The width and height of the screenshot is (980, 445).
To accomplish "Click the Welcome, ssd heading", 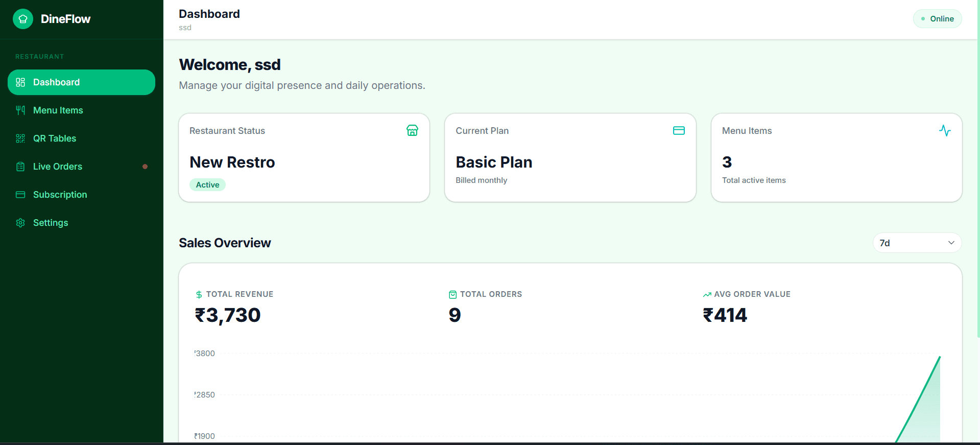I will pyautogui.click(x=230, y=64).
